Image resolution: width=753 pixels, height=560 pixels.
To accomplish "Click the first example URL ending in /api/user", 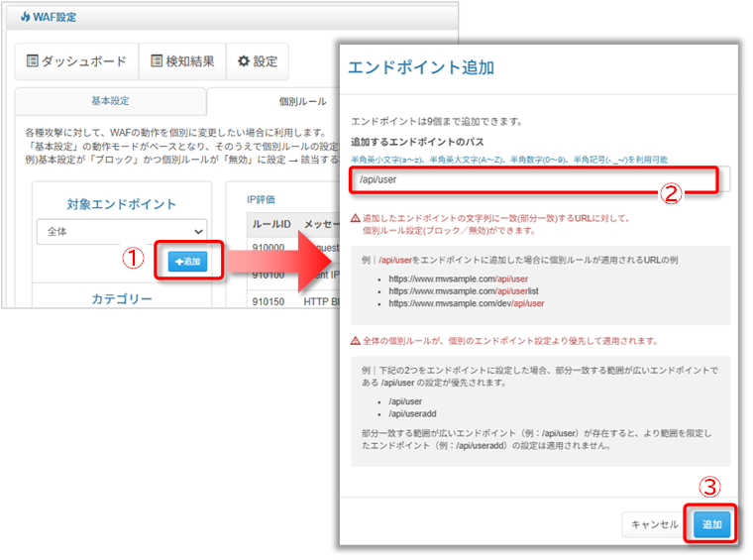I will pos(458,279).
